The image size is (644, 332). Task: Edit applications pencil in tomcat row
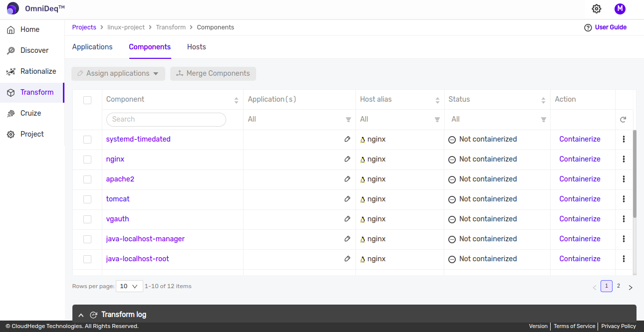[347, 199]
